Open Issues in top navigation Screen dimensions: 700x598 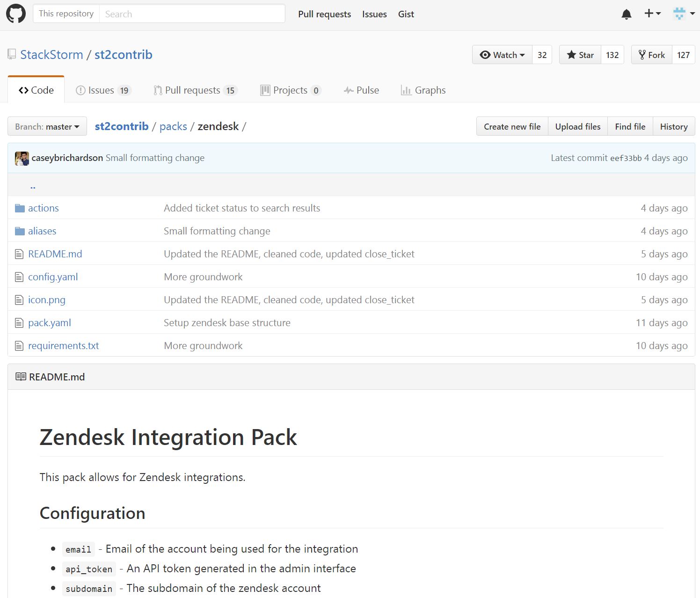374,14
